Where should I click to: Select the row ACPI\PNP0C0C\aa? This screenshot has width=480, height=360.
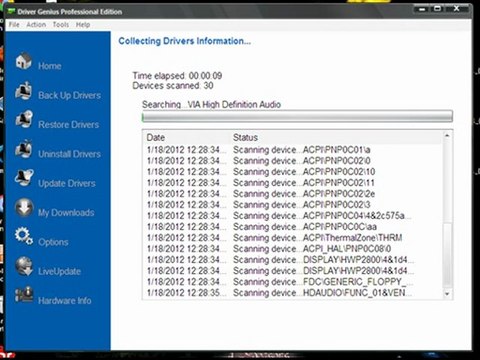pos(293,227)
